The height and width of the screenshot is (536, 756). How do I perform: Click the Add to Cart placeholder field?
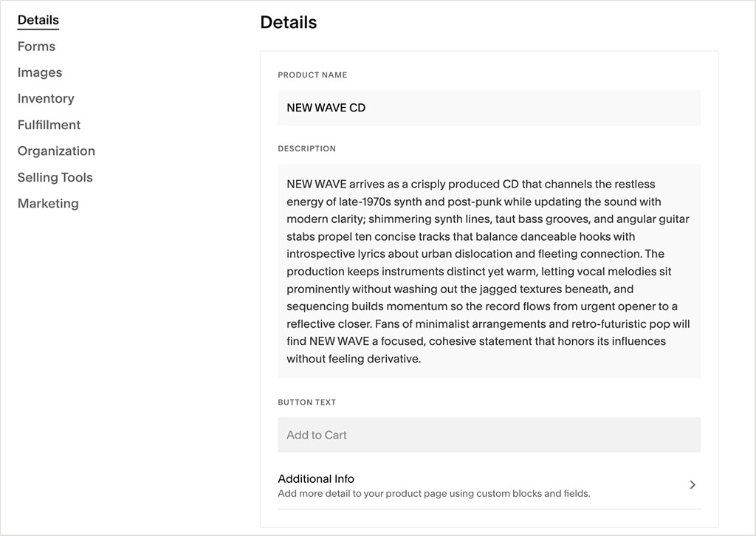489,435
